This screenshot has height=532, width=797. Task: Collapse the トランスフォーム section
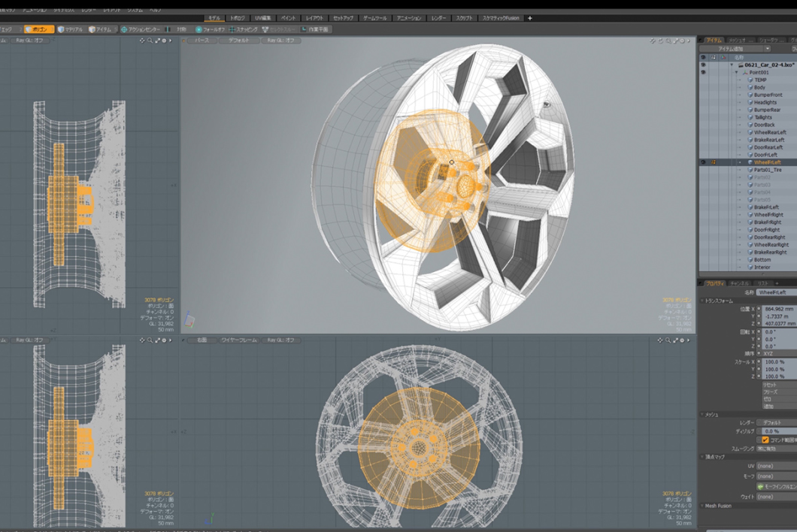(702, 301)
